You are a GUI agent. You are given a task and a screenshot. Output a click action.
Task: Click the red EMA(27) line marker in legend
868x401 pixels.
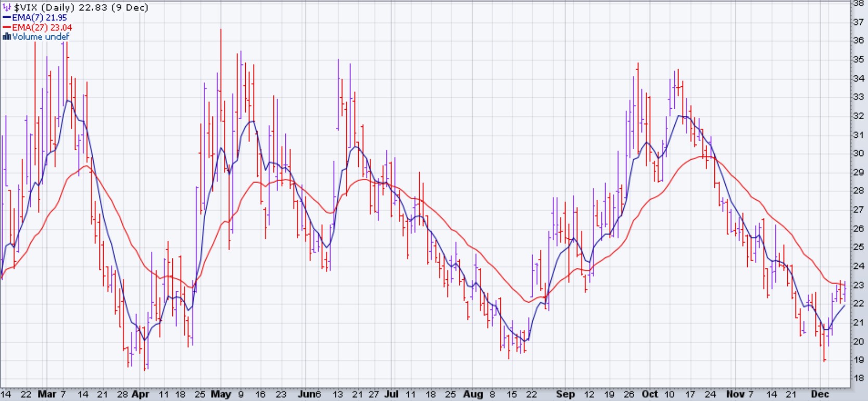click(7, 28)
